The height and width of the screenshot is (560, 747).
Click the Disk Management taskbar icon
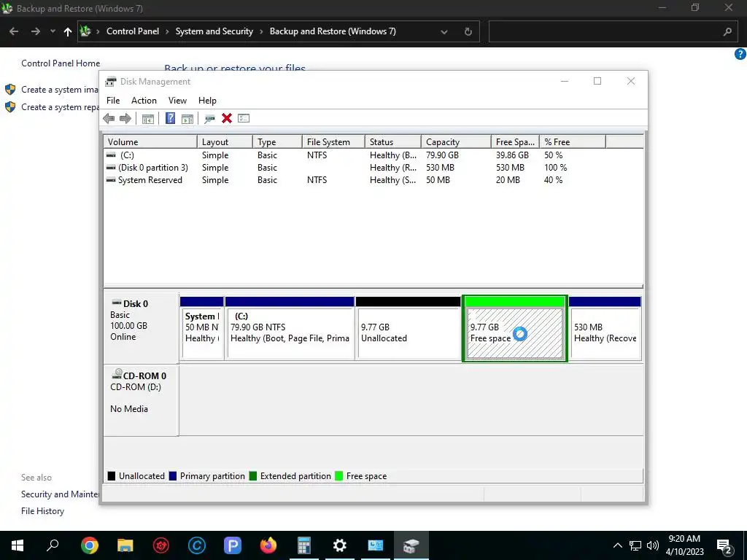(x=411, y=545)
